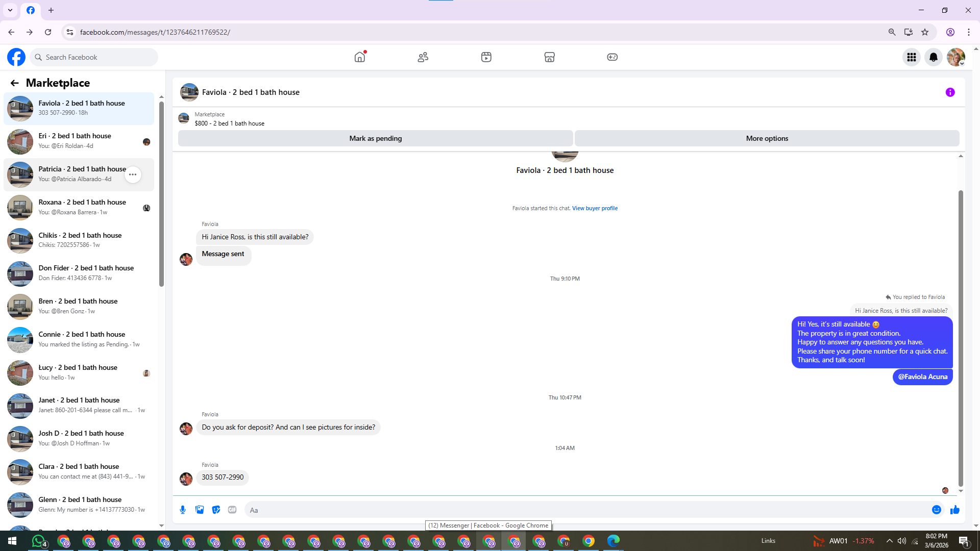Open the emoji picker in message box
The image size is (980, 551).
(x=936, y=510)
